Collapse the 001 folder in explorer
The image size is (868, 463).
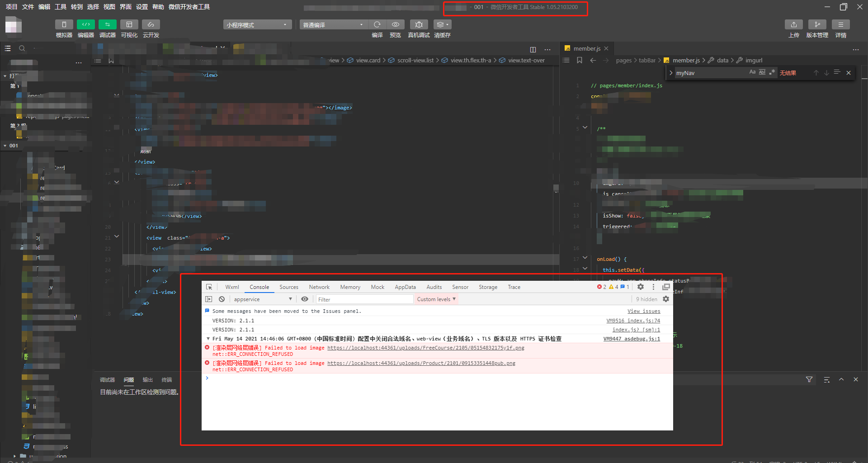point(5,146)
